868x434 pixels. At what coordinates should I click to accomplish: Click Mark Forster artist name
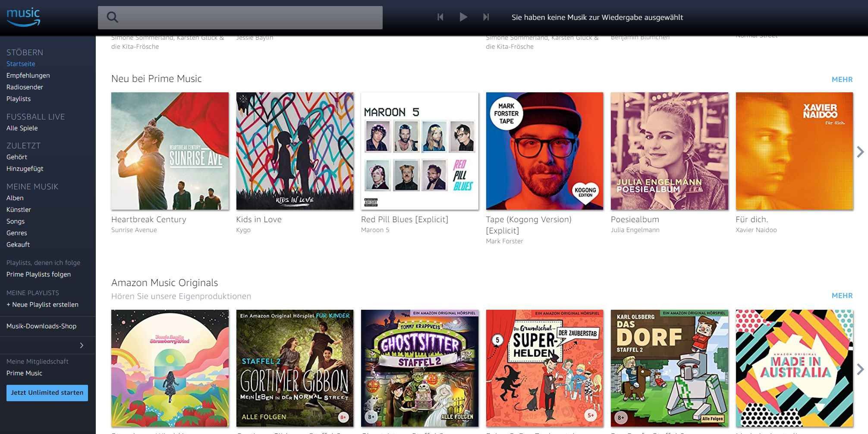coord(505,241)
